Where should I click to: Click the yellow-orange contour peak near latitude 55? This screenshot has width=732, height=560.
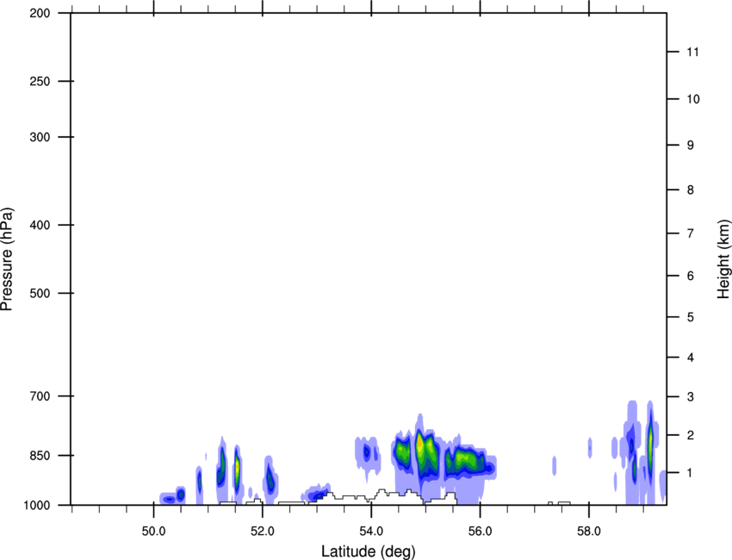tap(419, 444)
